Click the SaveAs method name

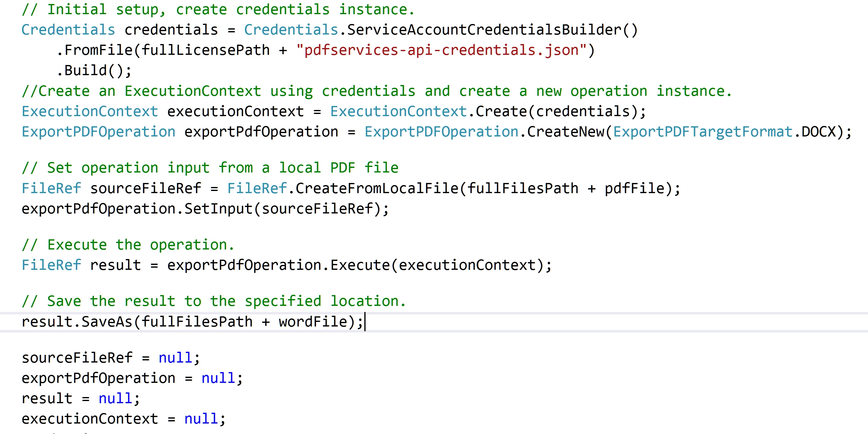click(107, 322)
